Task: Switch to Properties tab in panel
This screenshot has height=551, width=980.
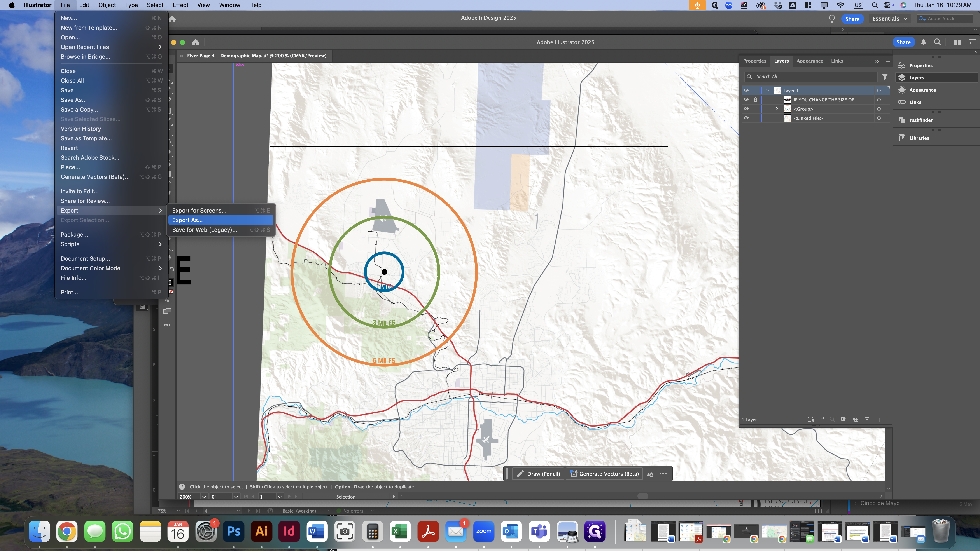Action: coord(754,61)
